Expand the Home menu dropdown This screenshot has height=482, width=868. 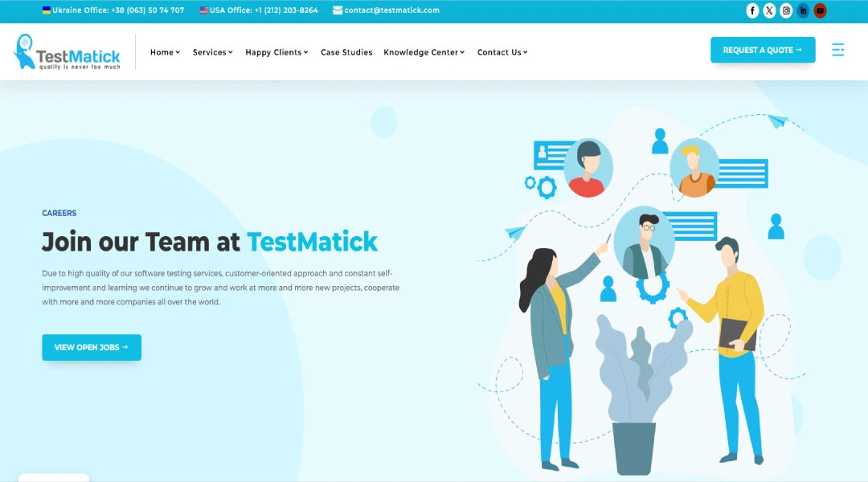coord(165,52)
